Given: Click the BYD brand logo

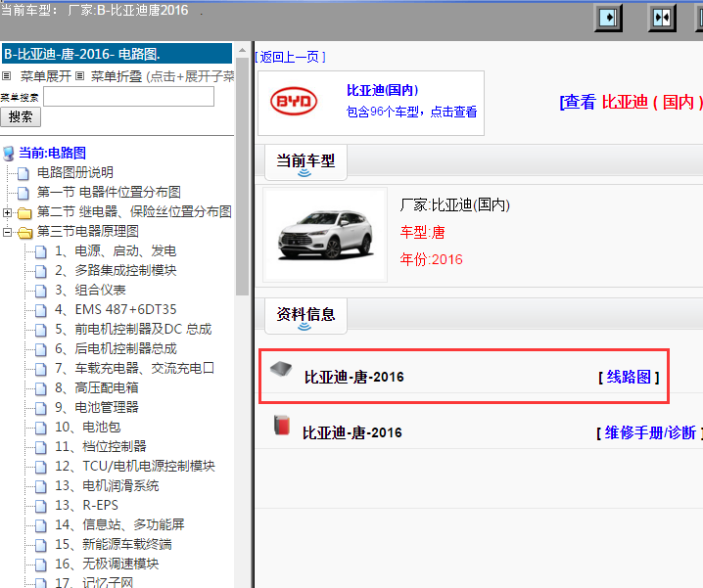Looking at the screenshot, I should pyautogui.click(x=294, y=101).
